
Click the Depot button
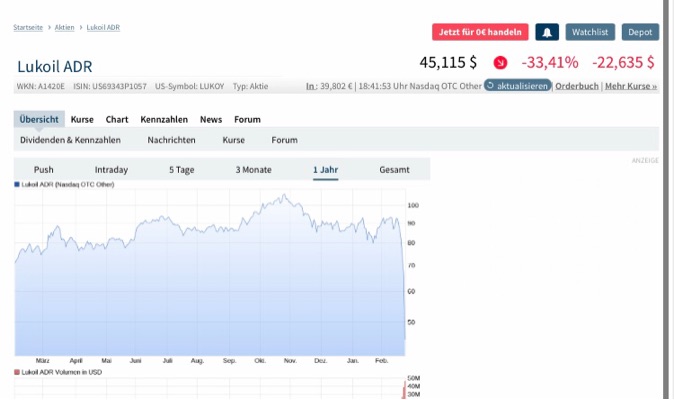coord(640,32)
